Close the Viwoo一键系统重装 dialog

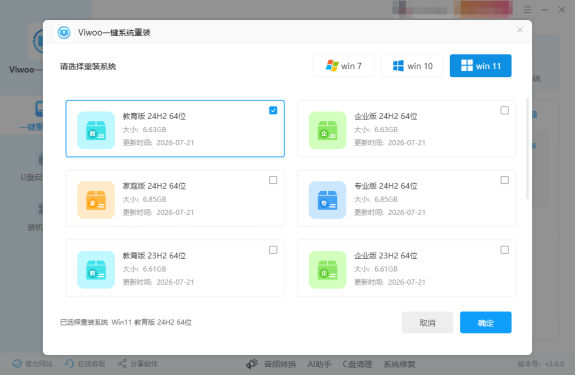520,30
